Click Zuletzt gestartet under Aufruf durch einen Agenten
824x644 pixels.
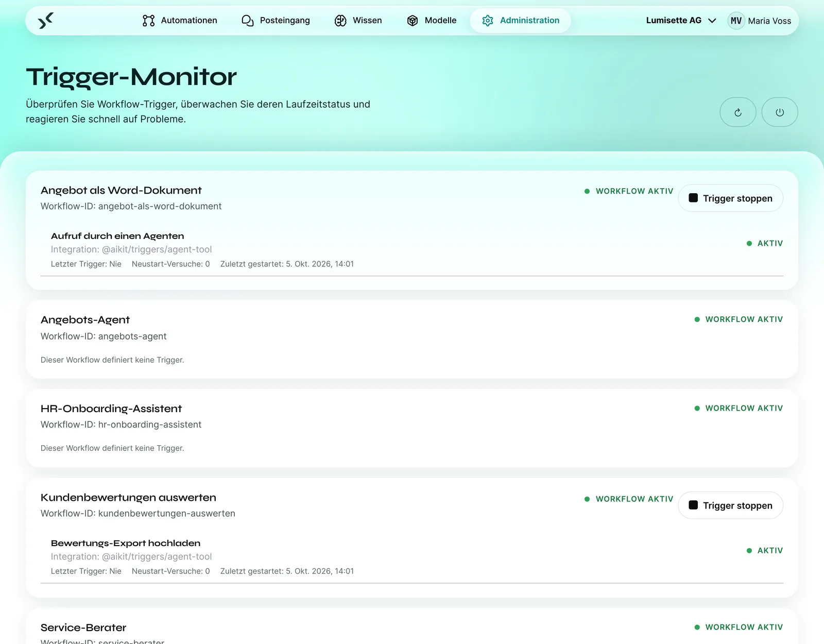tap(287, 264)
